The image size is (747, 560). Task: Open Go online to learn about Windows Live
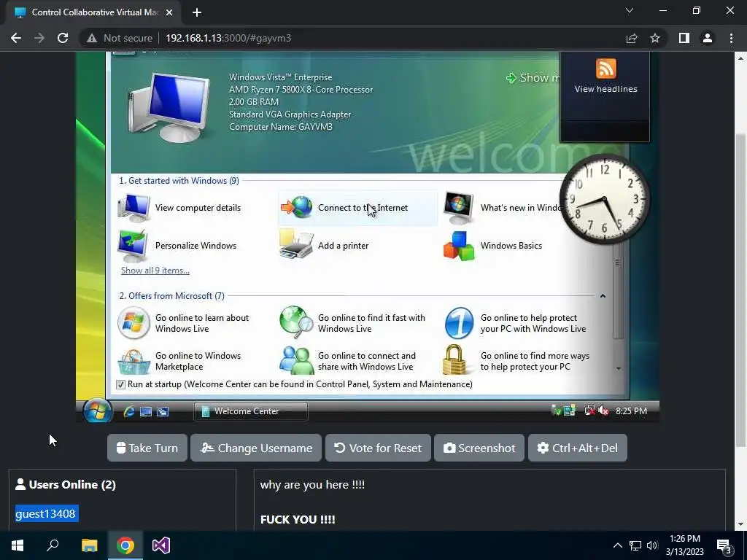[x=184, y=323]
